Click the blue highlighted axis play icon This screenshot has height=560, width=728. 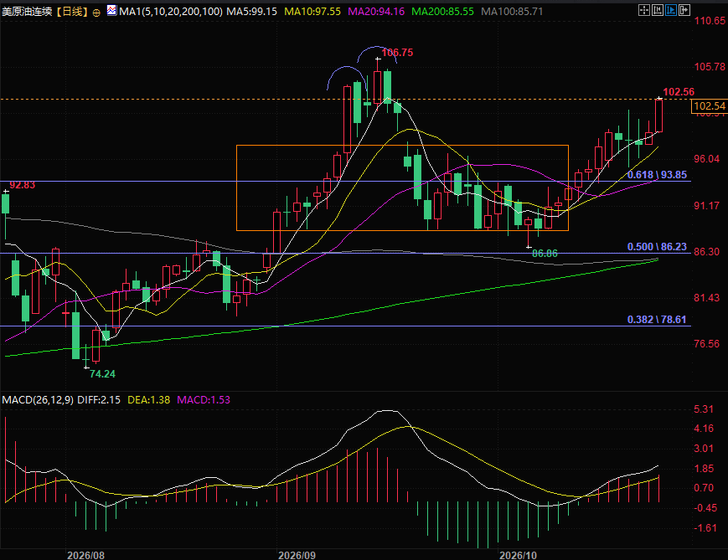671,10
